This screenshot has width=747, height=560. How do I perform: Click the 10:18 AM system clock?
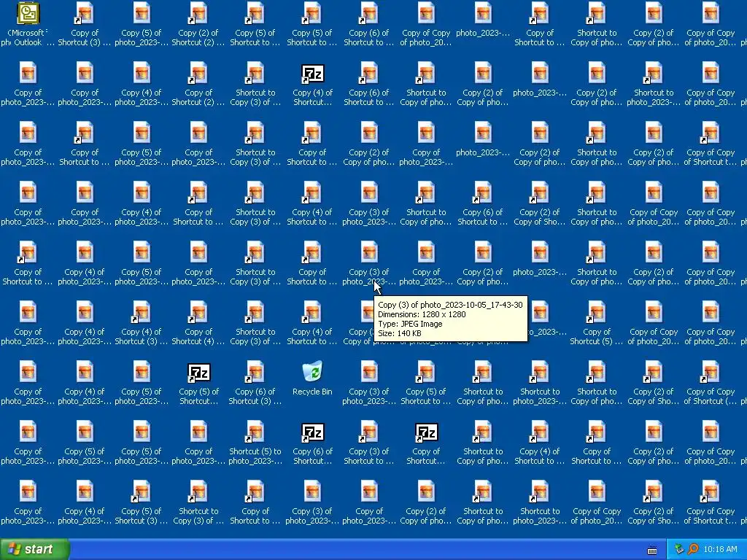pos(720,549)
